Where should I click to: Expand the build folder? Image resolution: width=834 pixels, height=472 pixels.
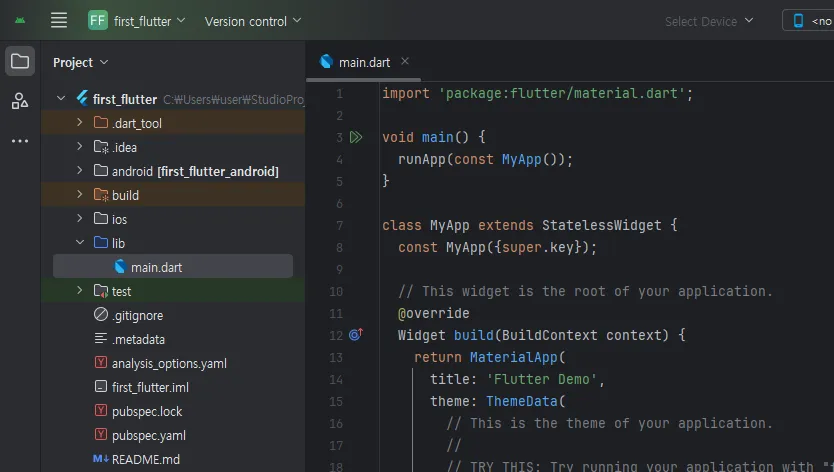point(79,194)
